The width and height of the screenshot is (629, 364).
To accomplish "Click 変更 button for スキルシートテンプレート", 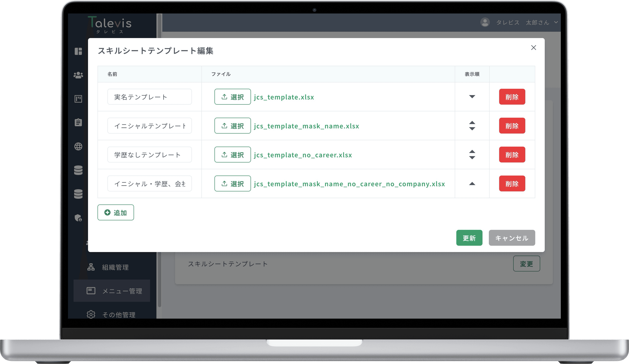I will point(526,264).
